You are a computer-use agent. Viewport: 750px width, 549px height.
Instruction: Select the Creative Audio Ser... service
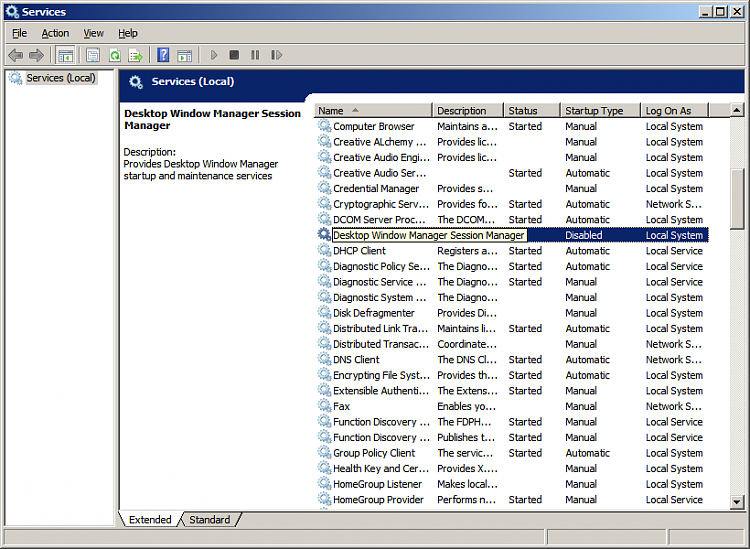click(x=512, y=173)
